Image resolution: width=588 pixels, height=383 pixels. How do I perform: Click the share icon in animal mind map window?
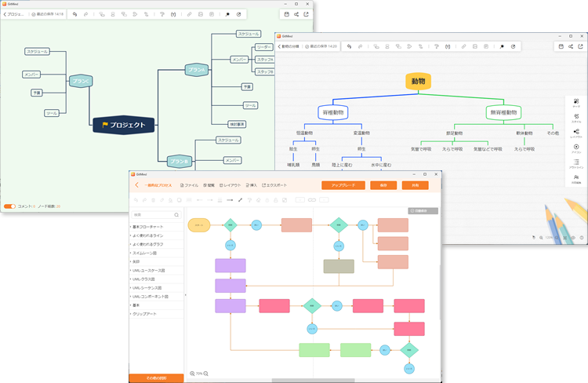coord(569,46)
